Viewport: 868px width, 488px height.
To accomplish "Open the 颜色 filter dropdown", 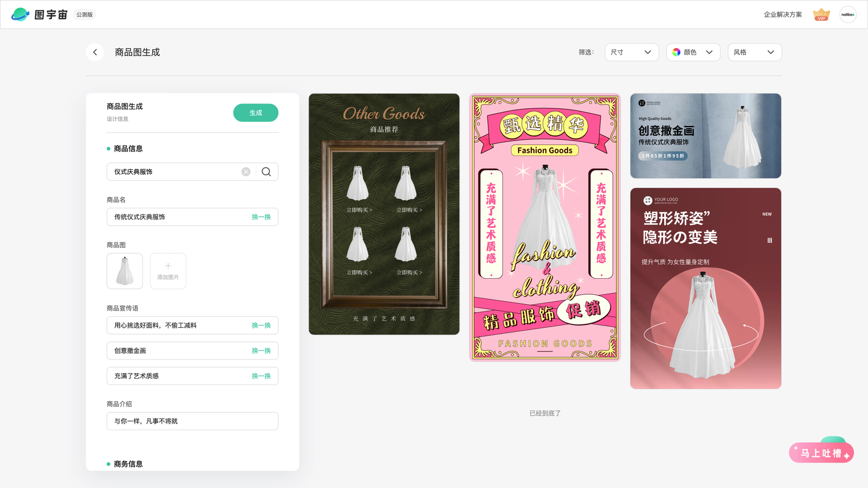I will pos(693,52).
